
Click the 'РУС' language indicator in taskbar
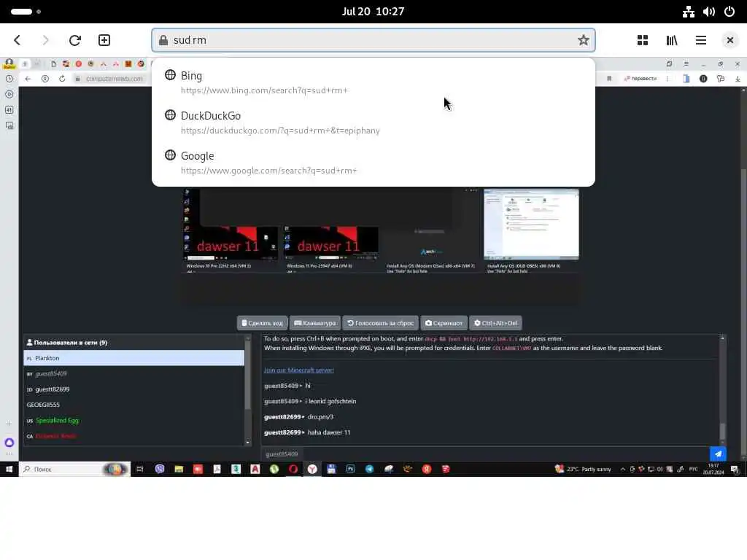(x=694, y=469)
